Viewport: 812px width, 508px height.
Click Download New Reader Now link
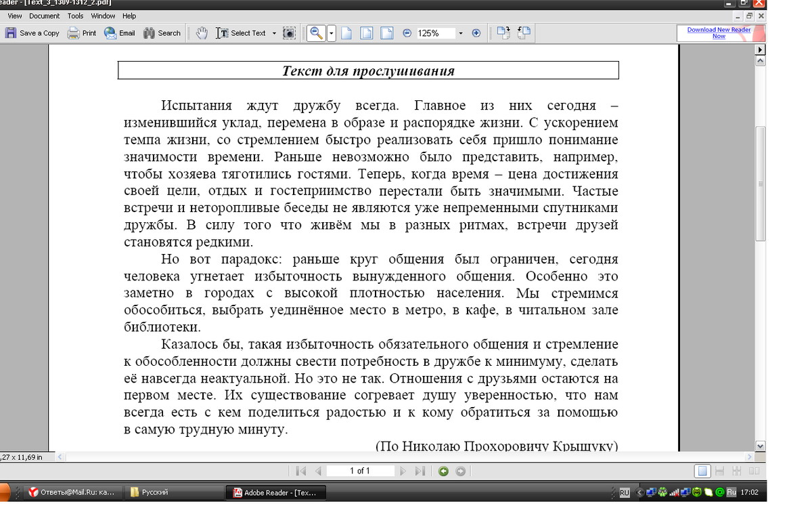click(719, 33)
